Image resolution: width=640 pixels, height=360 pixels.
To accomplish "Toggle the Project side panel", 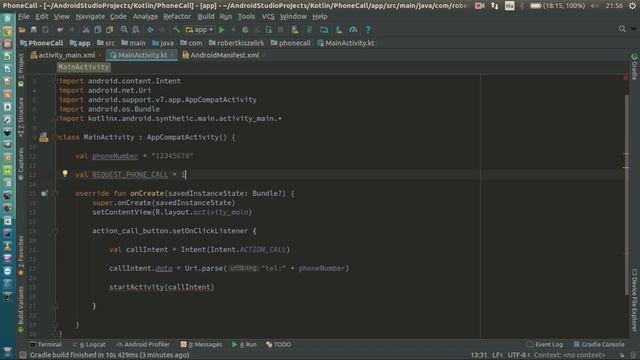I will [21, 70].
